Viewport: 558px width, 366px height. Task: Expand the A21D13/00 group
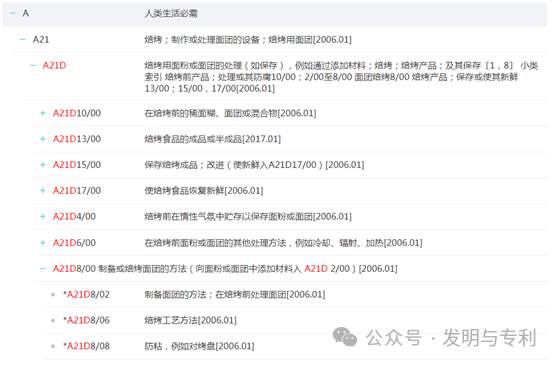pos(43,139)
